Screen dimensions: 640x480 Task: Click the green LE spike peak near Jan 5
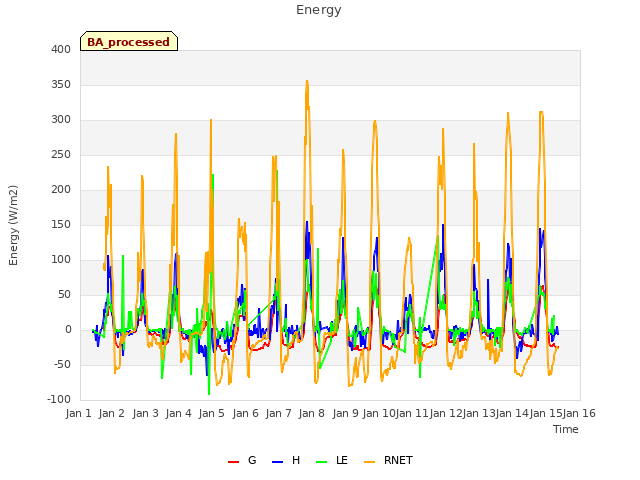pos(213,175)
